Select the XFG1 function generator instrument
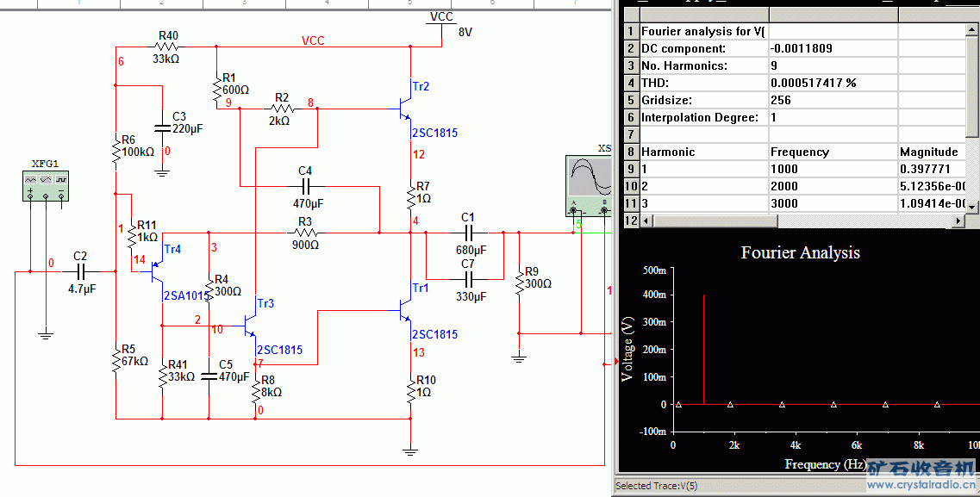Viewport: 980px width, 497px height. 46,185
